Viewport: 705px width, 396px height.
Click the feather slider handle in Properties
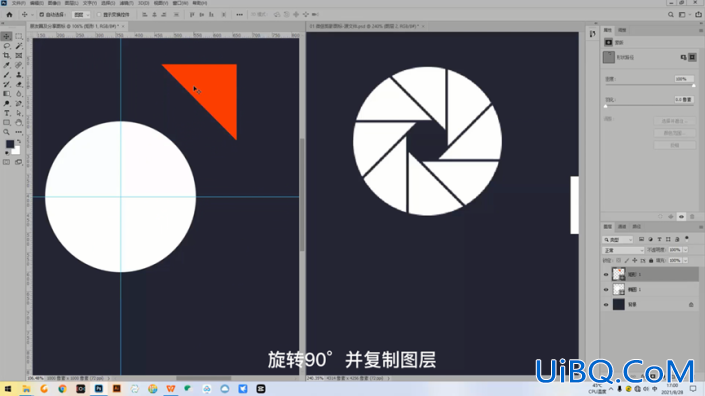point(606,107)
